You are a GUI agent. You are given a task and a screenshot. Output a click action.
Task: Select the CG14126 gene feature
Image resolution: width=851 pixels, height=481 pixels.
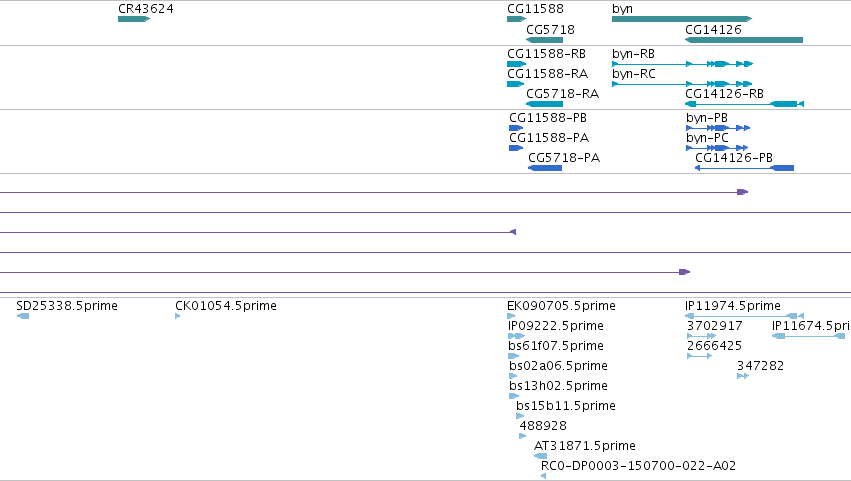pos(744,40)
